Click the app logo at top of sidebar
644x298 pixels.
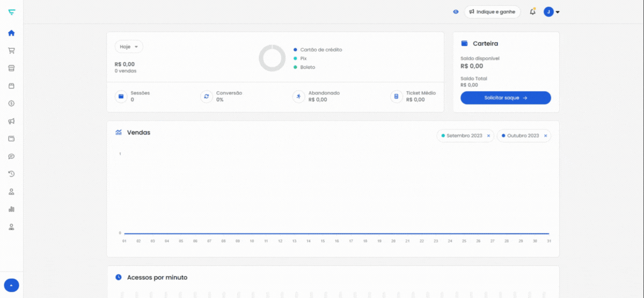coord(11,12)
